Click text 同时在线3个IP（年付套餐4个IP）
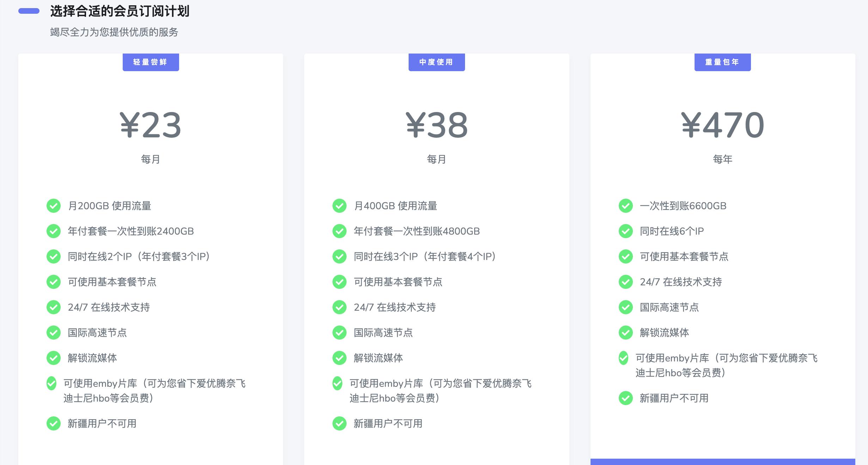Screen dimensions: 868x465 (425, 256)
